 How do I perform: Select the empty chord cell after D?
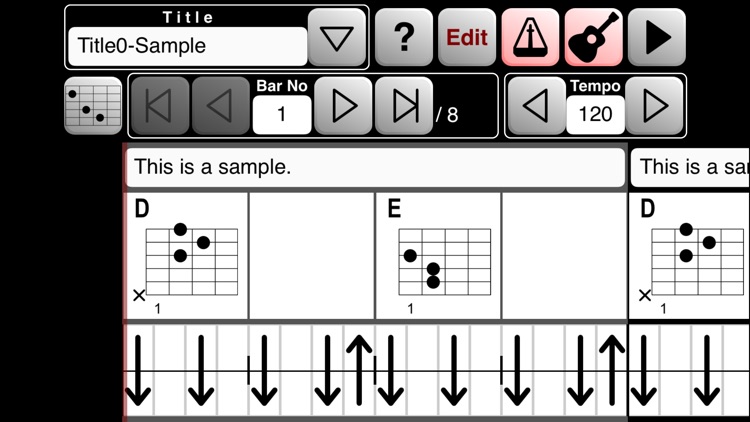(312, 256)
